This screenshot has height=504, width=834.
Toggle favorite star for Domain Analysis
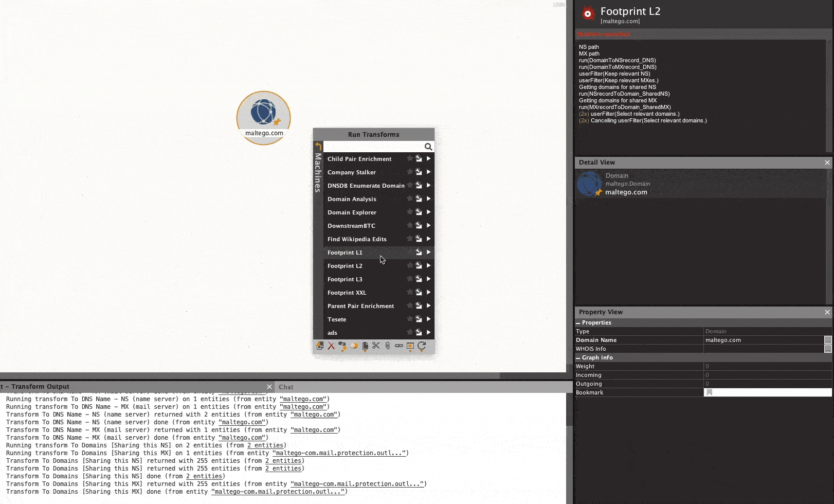[x=410, y=199]
